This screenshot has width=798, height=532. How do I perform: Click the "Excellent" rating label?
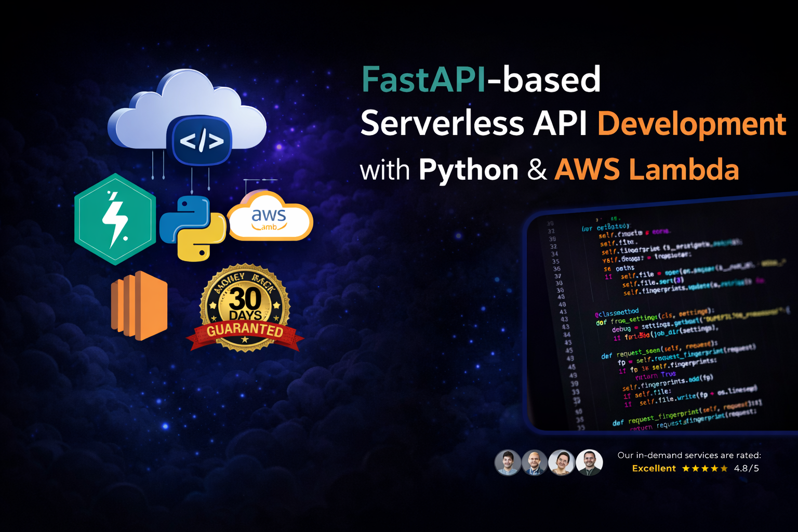(x=654, y=469)
